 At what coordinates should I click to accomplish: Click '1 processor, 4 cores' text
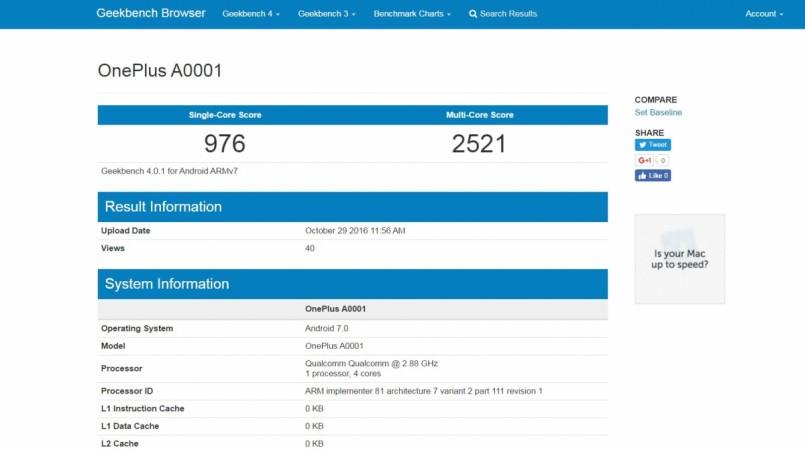pyautogui.click(x=343, y=374)
